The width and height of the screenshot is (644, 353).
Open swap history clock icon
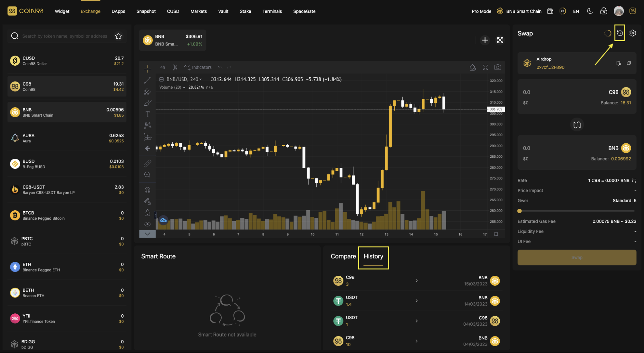[x=620, y=33]
